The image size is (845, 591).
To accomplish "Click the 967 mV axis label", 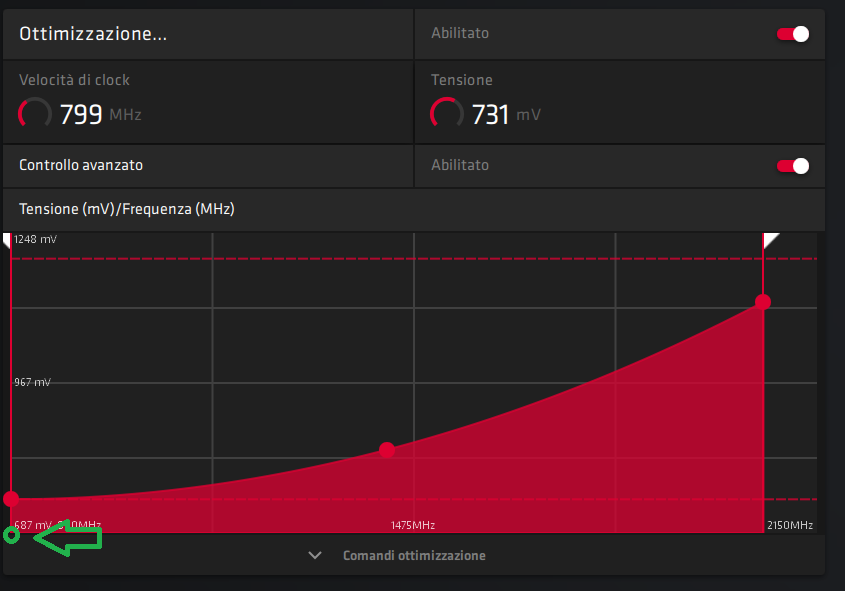I will [32, 382].
